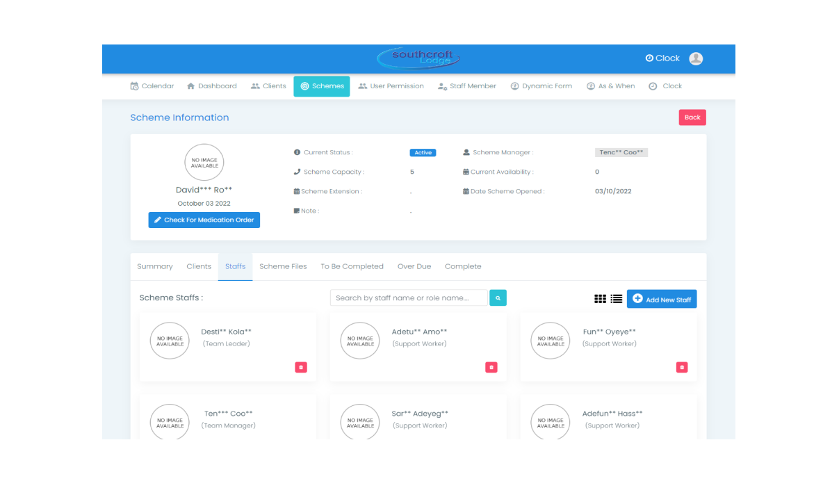Open Clock in the blue header
Screen dimensions: 839x504
pos(662,58)
